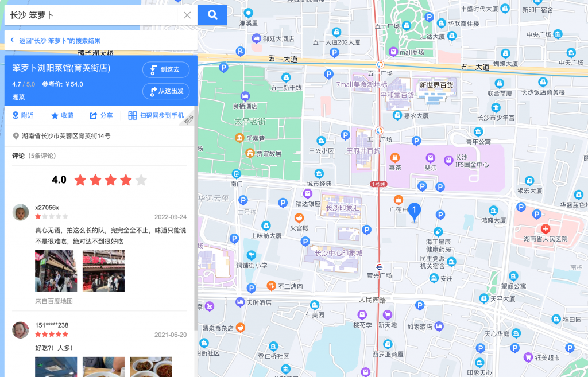
Task: Expand the 更多 corner tab
Action: click(x=188, y=119)
